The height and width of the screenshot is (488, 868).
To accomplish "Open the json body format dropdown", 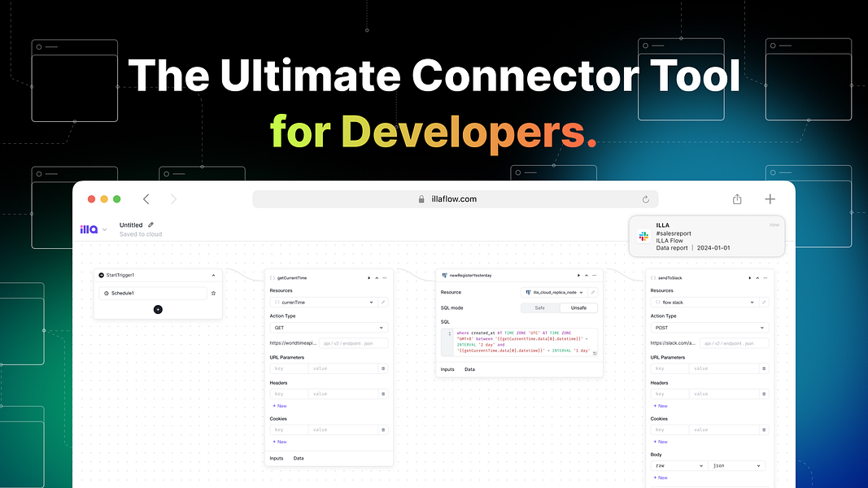I will click(x=737, y=466).
